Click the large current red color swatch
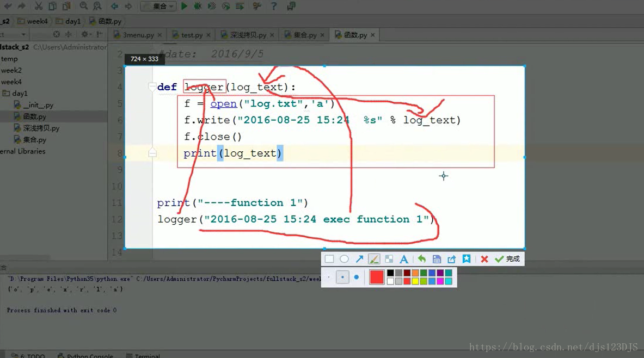This screenshot has width=644, height=358. (x=376, y=277)
